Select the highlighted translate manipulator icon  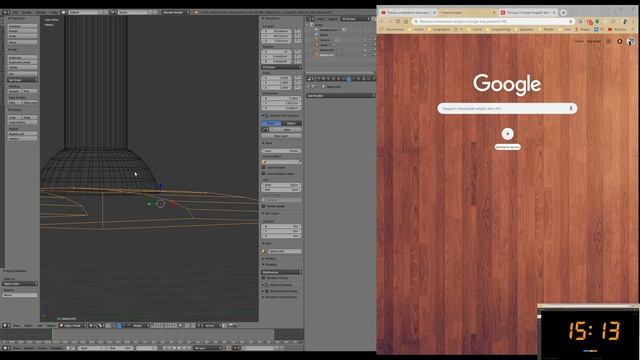coord(119,325)
